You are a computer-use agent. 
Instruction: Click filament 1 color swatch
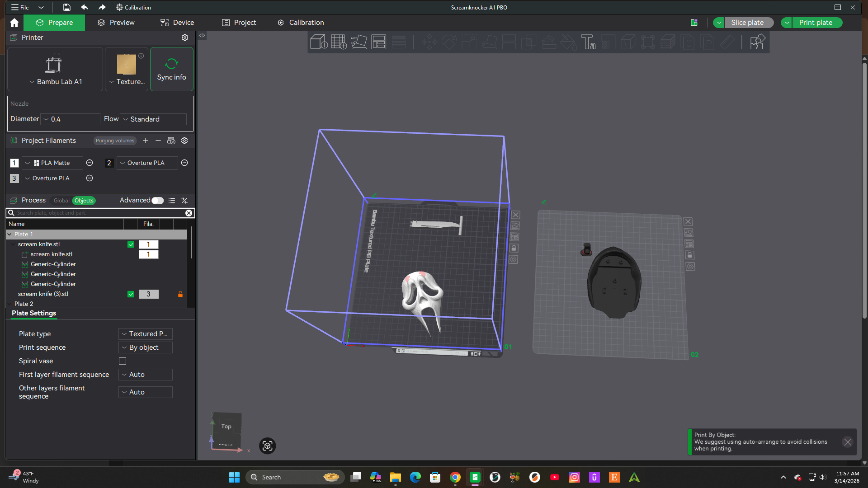click(x=14, y=163)
